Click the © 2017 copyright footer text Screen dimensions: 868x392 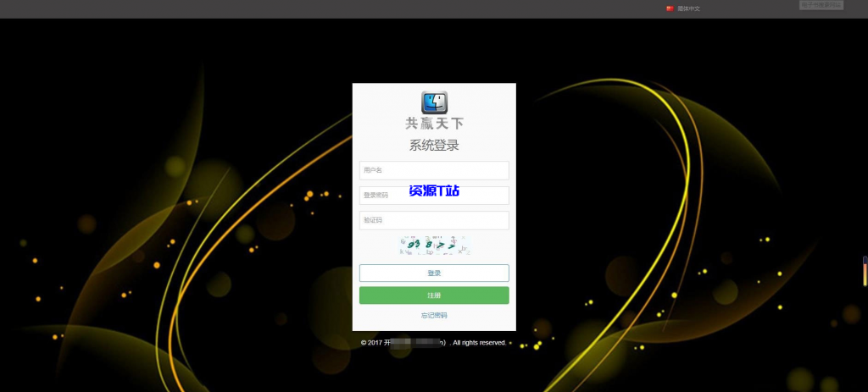(x=433, y=343)
